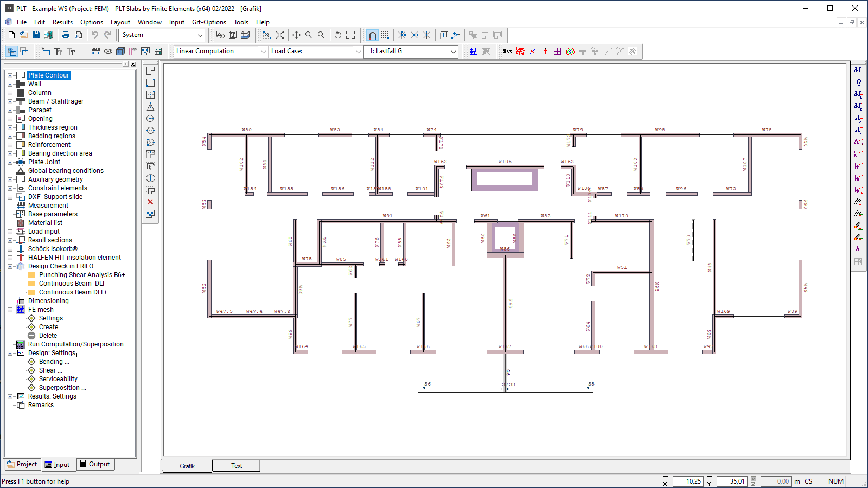Select Run Computation/Superposition in tree
The width and height of the screenshot is (868, 488).
[79, 344]
